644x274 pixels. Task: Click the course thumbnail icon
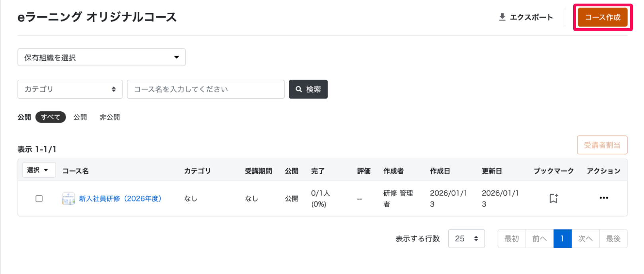click(68, 198)
